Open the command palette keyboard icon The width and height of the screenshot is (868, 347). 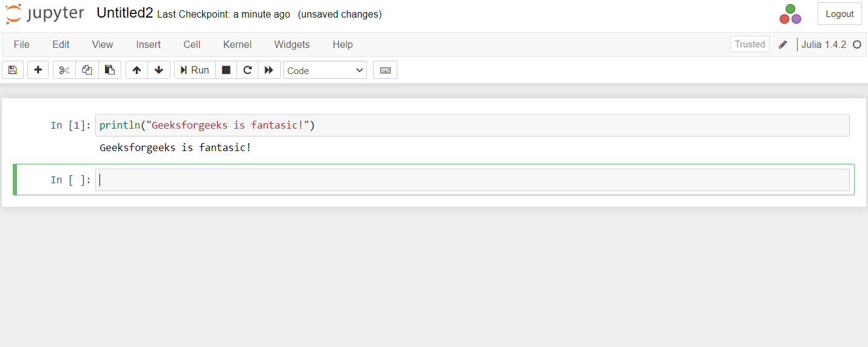tap(385, 70)
